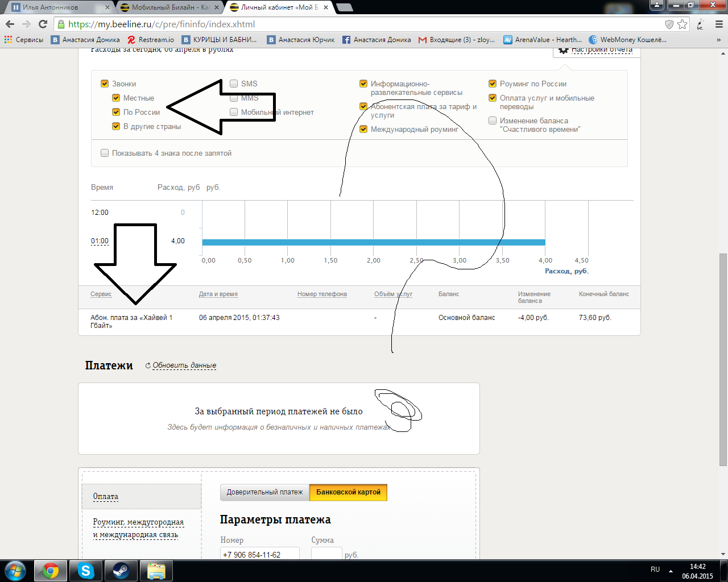The height and width of the screenshot is (582, 728).
Task: Open the Gmail Входящие bookmark
Action: pos(457,40)
